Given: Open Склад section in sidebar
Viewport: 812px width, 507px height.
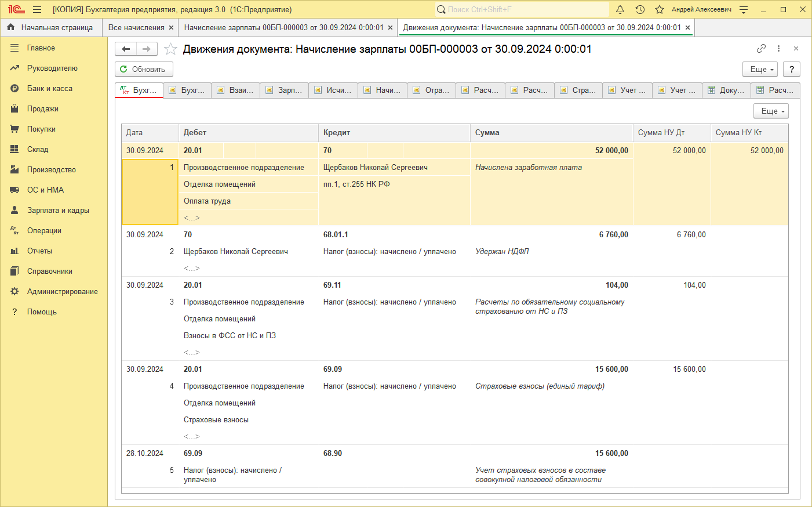Looking at the screenshot, I should coord(53,150).
